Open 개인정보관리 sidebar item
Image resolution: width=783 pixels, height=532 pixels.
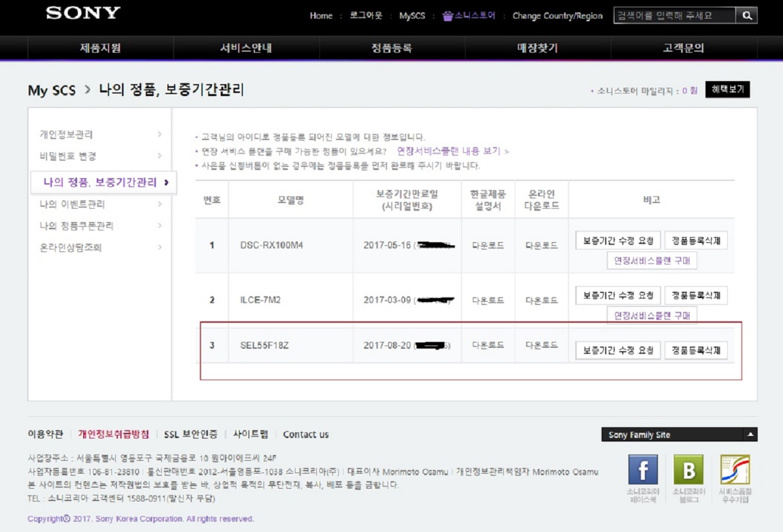click(x=66, y=134)
